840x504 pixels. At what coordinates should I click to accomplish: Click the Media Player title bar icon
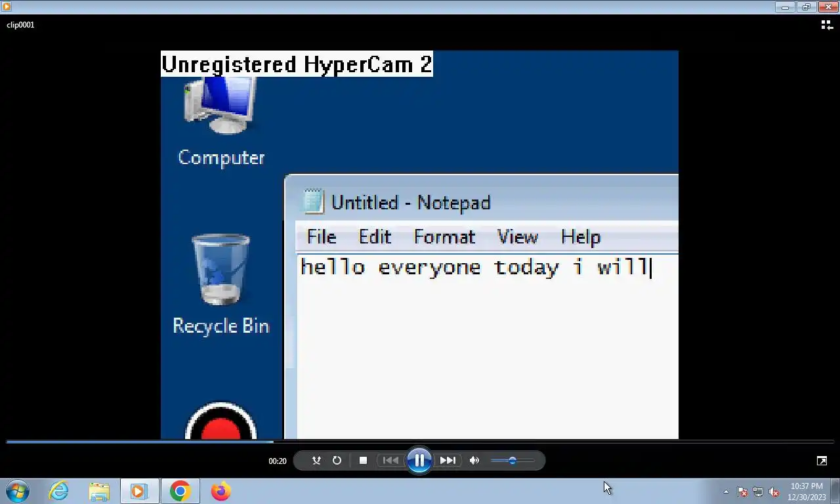coord(7,7)
